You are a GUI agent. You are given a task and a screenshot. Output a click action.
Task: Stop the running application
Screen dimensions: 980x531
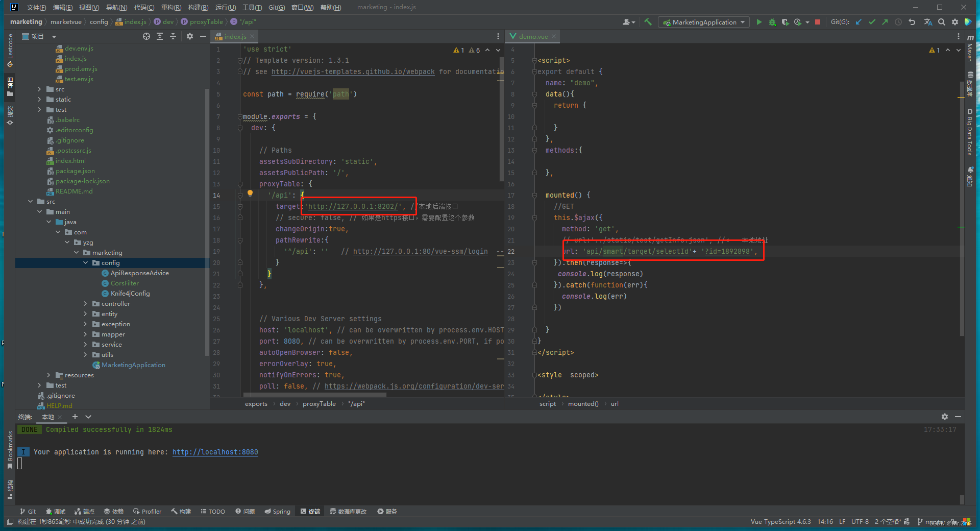817,22
